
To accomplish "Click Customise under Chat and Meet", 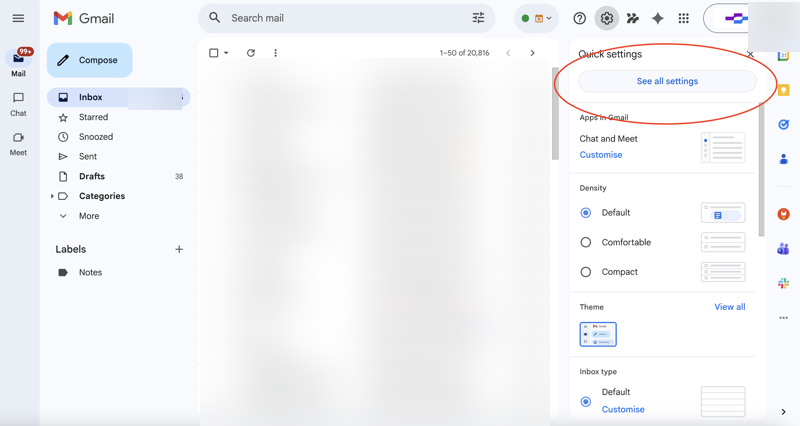I will coord(601,155).
